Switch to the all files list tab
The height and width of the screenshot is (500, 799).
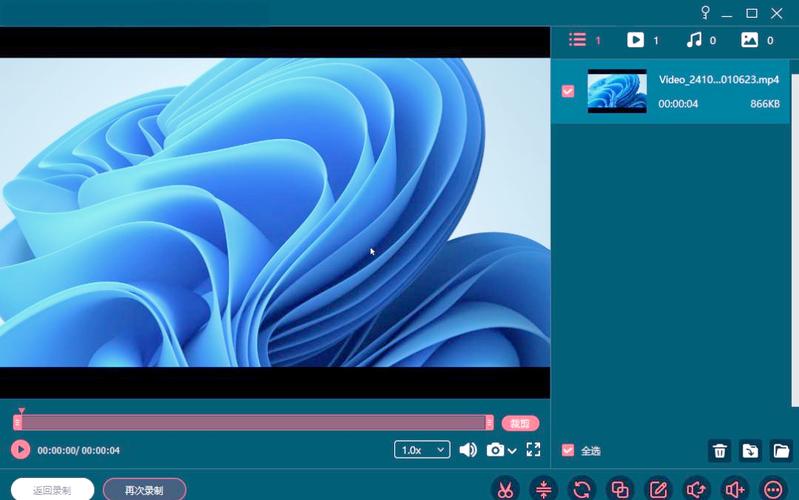(x=584, y=40)
